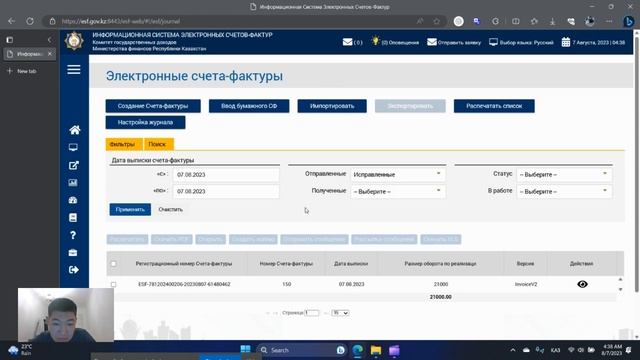This screenshot has width=640, height=360.
Task: Open the Отправленные dropdown
Action: pyautogui.click(x=398, y=174)
